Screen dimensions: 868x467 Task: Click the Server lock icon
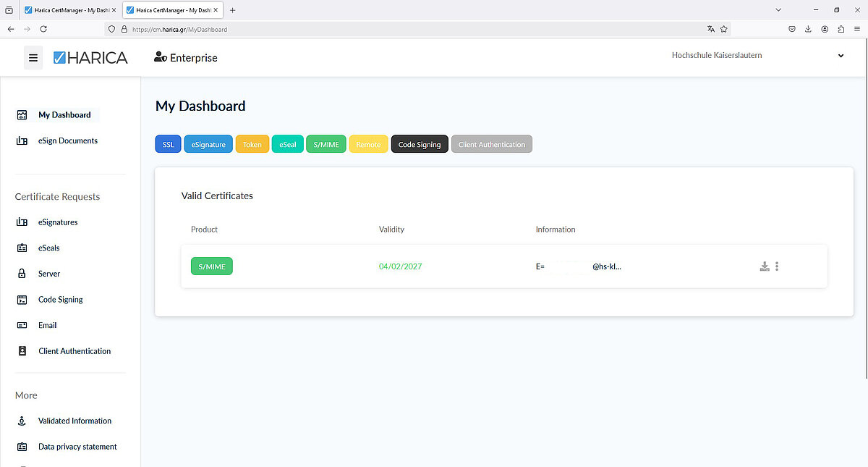[22, 274]
